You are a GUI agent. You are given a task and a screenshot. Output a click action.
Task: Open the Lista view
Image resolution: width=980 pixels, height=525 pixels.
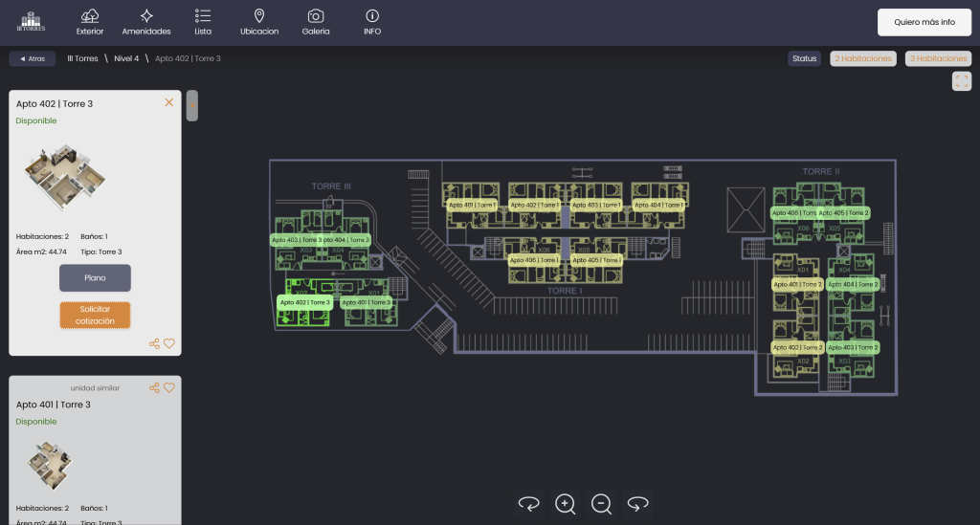point(203,21)
